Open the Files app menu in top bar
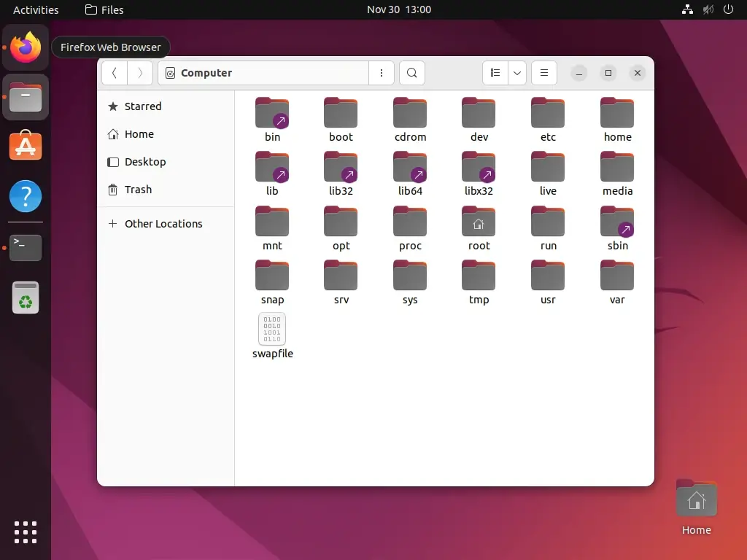This screenshot has width=747, height=560. point(104,9)
